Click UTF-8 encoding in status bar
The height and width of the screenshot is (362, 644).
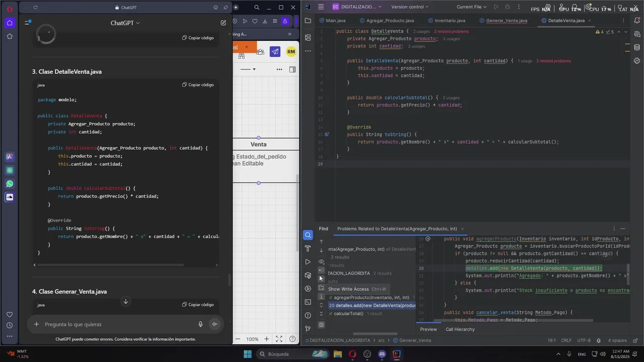tap(584, 340)
